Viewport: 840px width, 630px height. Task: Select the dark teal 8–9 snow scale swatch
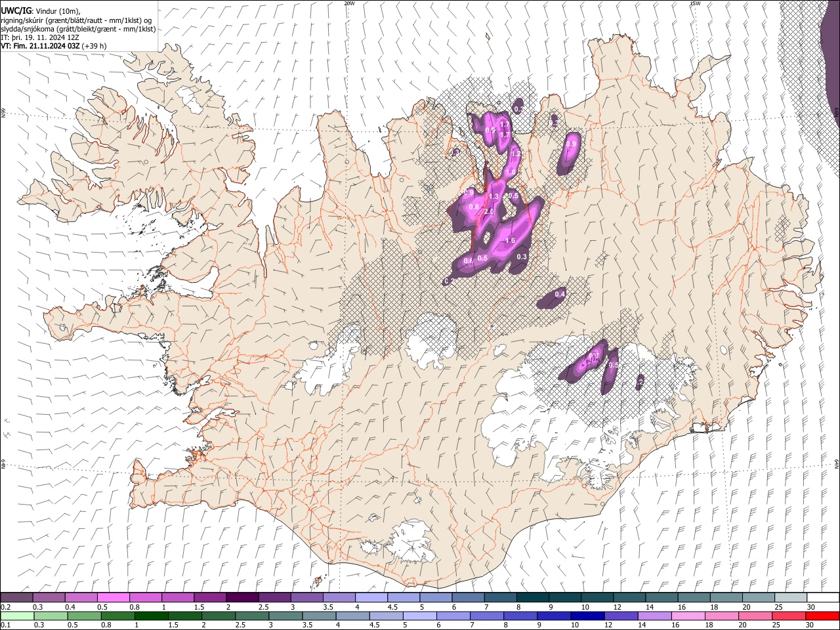tap(532, 598)
